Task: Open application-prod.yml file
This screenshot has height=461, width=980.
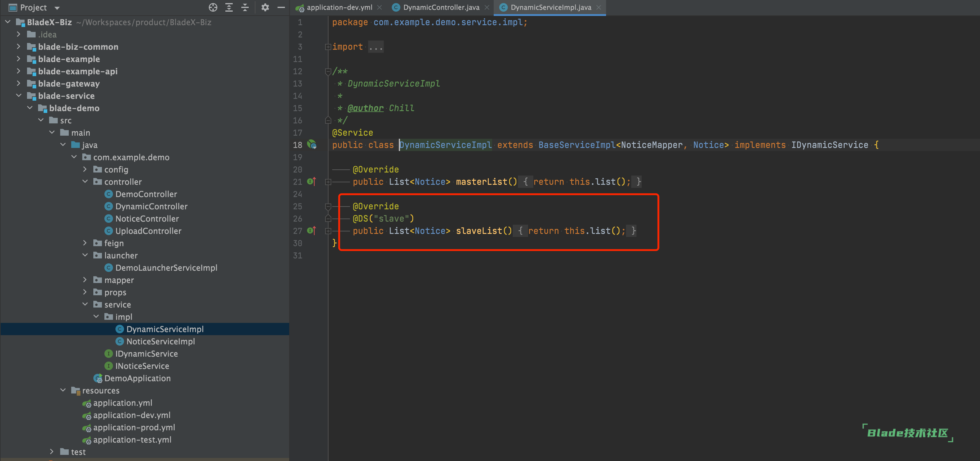Action: [134, 427]
